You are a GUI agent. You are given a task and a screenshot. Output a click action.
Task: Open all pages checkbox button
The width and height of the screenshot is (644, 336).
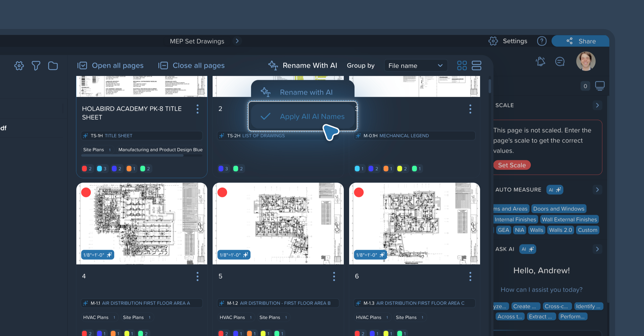click(x=110, y=66)
